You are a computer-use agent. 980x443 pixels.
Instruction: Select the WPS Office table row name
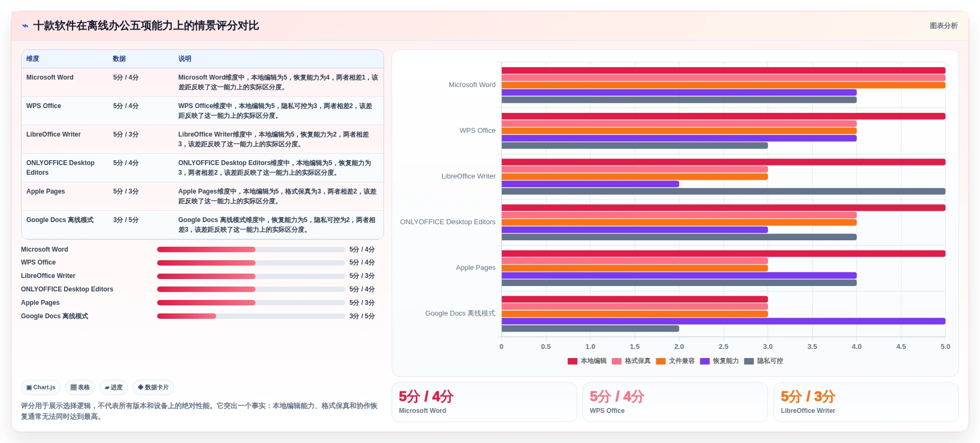[x=44, y=106]
